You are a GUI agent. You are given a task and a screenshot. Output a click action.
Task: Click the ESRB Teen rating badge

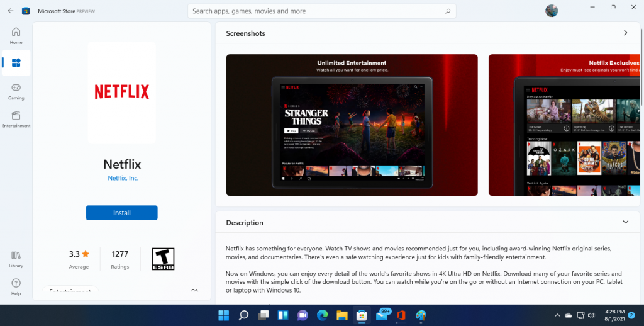click(x=163, y=259)
